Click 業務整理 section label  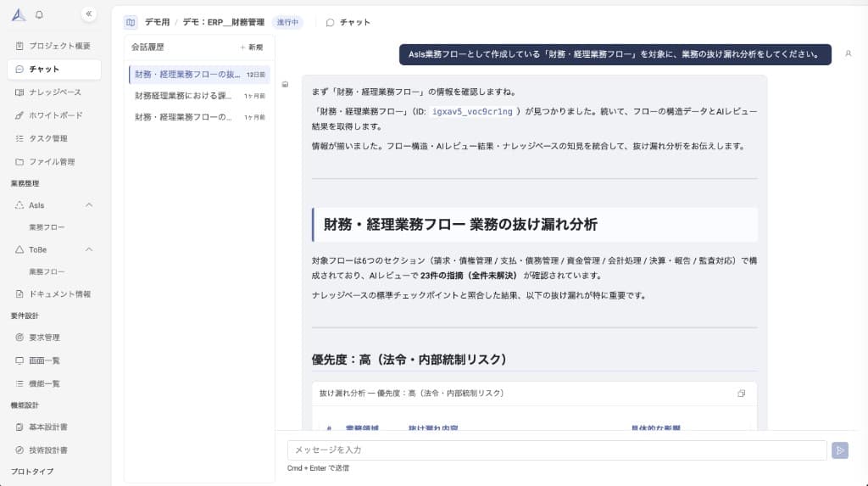pos(25,183)
